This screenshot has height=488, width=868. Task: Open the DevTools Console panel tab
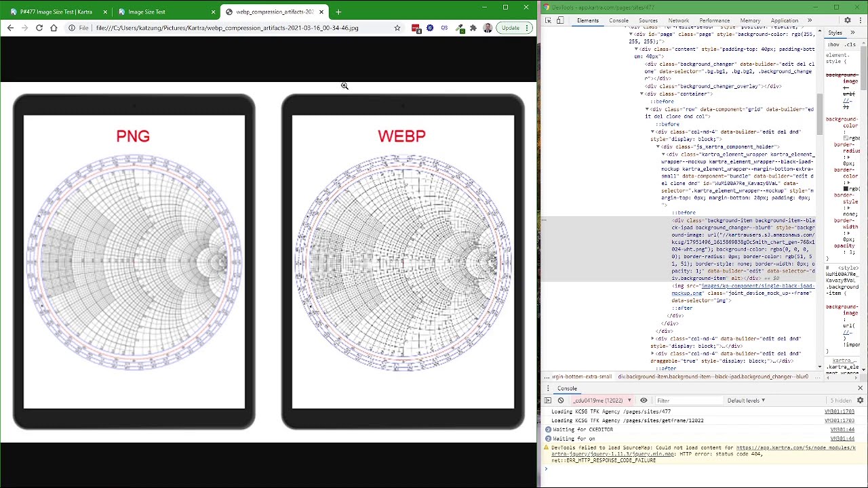[x=618, y=20]
